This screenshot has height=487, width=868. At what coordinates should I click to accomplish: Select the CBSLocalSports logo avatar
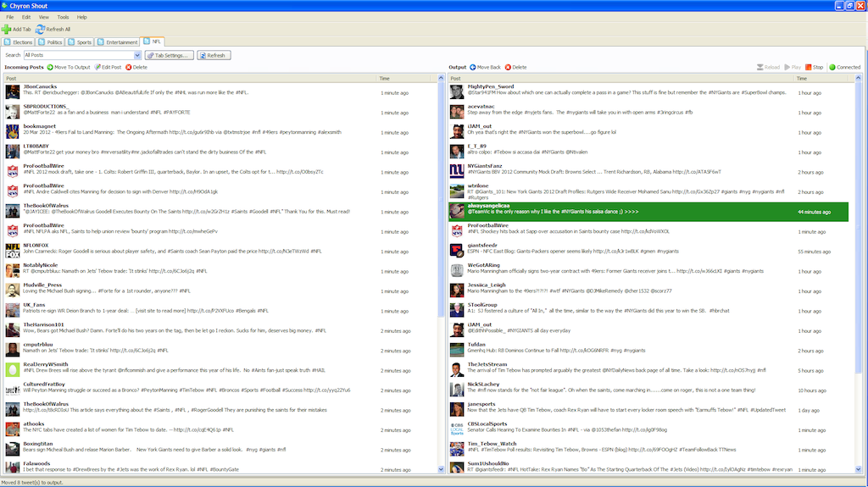[x=457, y=429]
